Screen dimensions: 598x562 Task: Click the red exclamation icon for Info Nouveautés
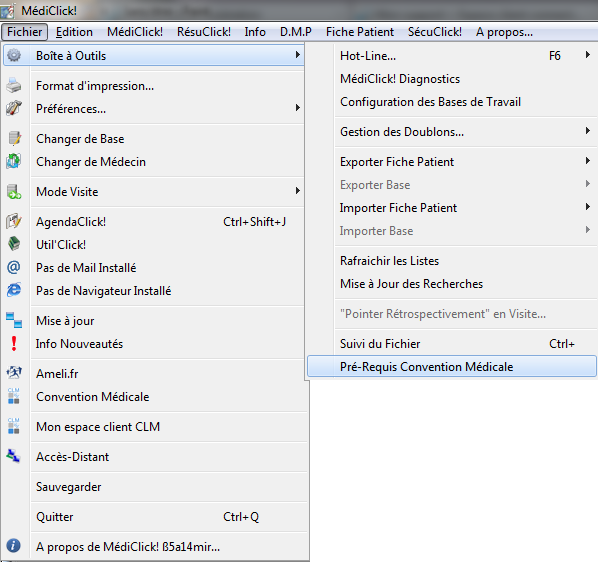[14, 343]
